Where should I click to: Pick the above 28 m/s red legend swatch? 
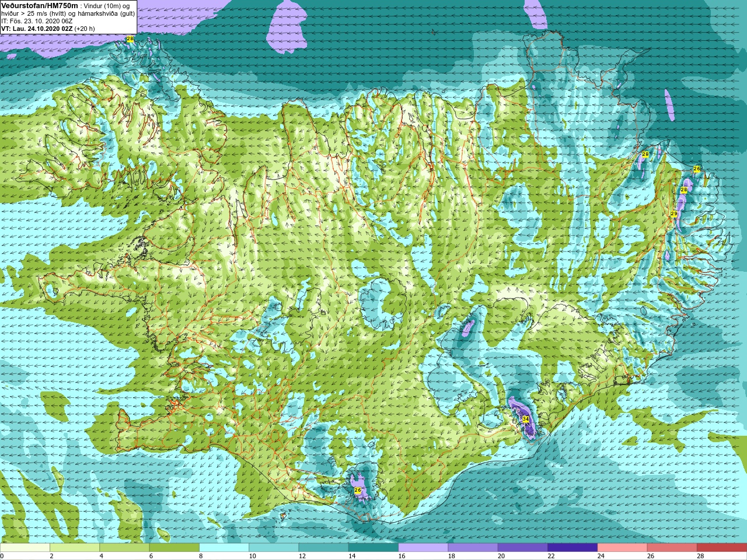click(x=722, y=548)
